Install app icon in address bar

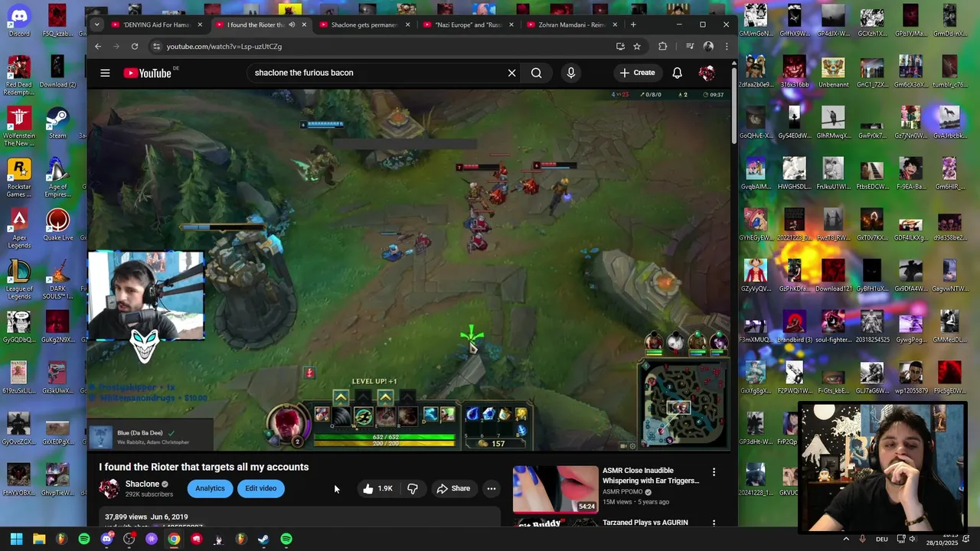pos(620,47)
